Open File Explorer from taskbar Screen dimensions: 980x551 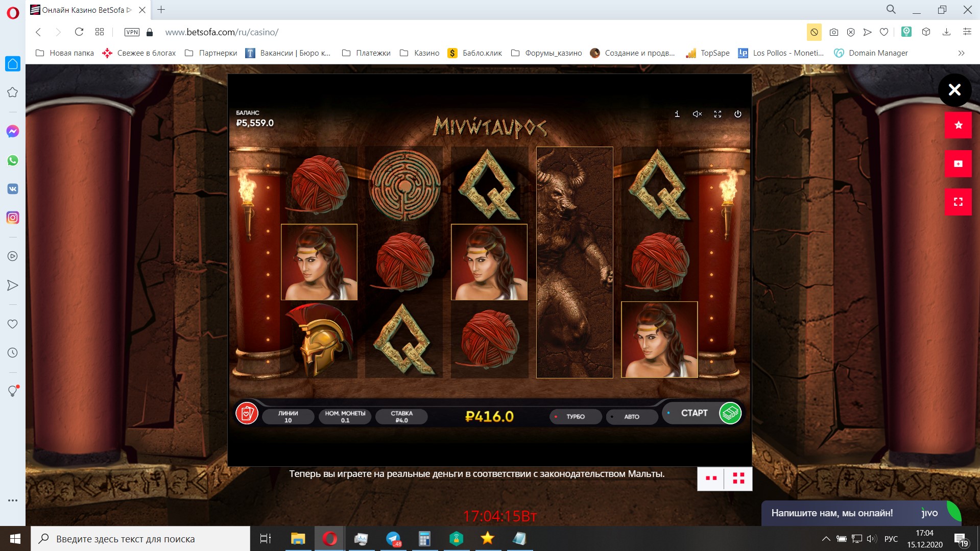[x=298, y=539]
